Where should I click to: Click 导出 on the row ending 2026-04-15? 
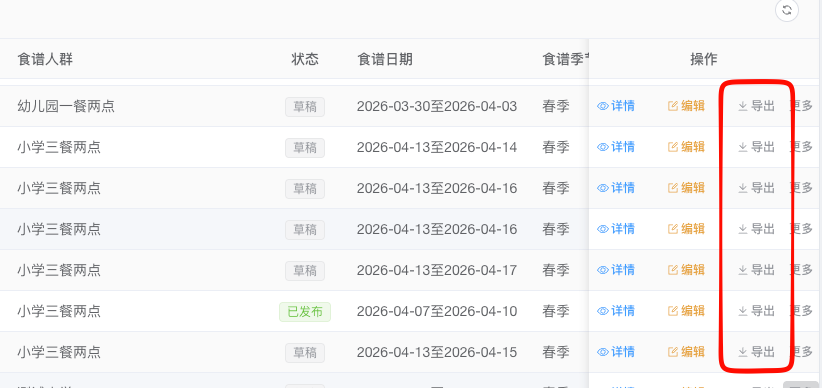pyautogui.click(x=756, y=352)
